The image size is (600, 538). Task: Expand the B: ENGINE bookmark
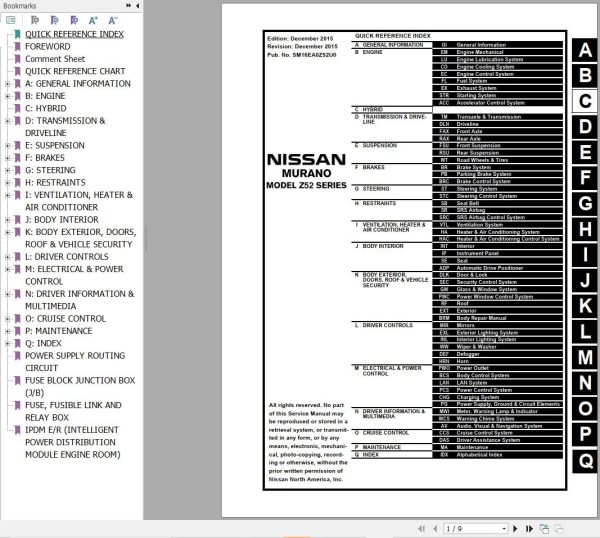pos(8,96)
